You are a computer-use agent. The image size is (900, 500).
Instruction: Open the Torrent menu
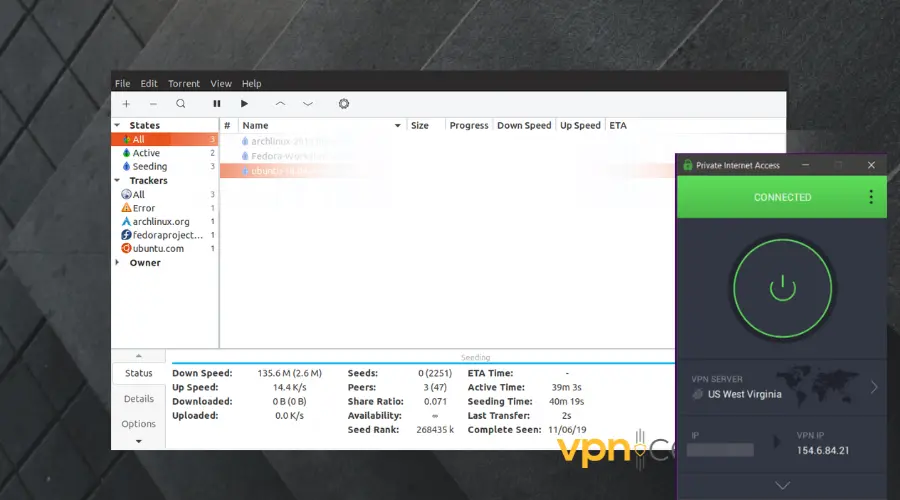pyautogui.click(x=184, y=84)
